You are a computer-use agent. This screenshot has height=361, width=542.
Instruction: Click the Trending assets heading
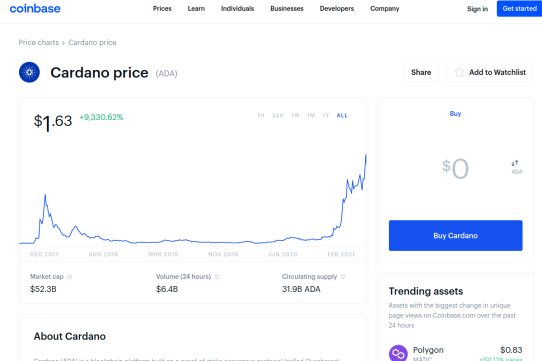tap(426, 291)
